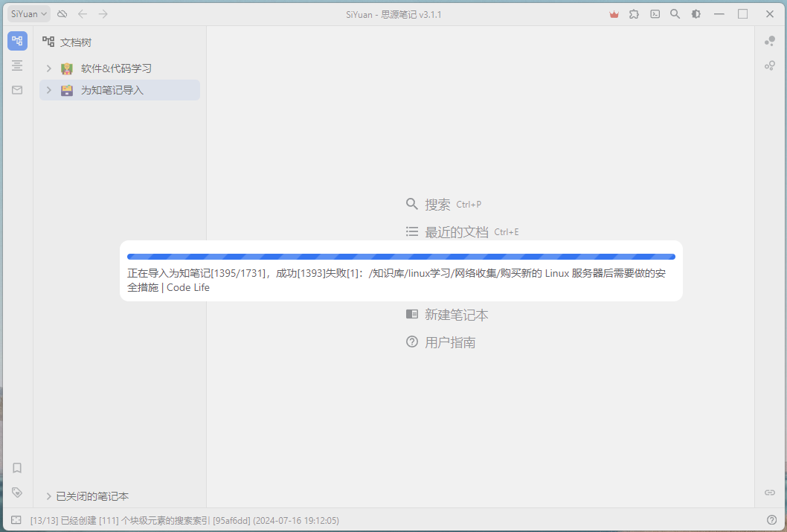Screen dimensions: 787x532
Task: Open the tags icon in the left dock
Action: click(x=16, y=492)
